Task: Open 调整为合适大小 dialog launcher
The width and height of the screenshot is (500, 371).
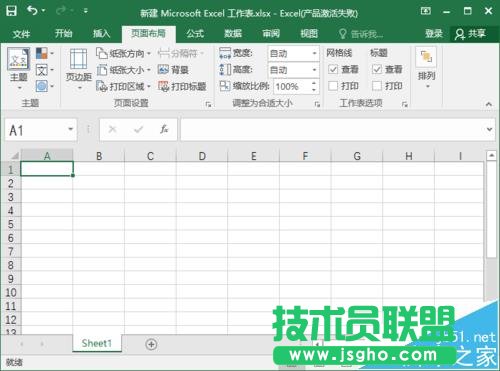Action: coord(317,104)
